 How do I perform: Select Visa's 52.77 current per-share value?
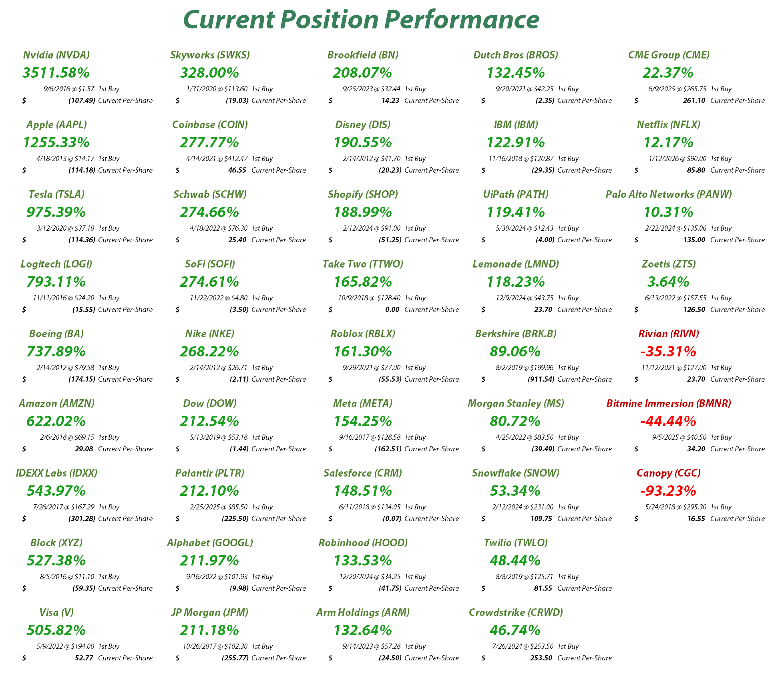click(x=84, y=658)
